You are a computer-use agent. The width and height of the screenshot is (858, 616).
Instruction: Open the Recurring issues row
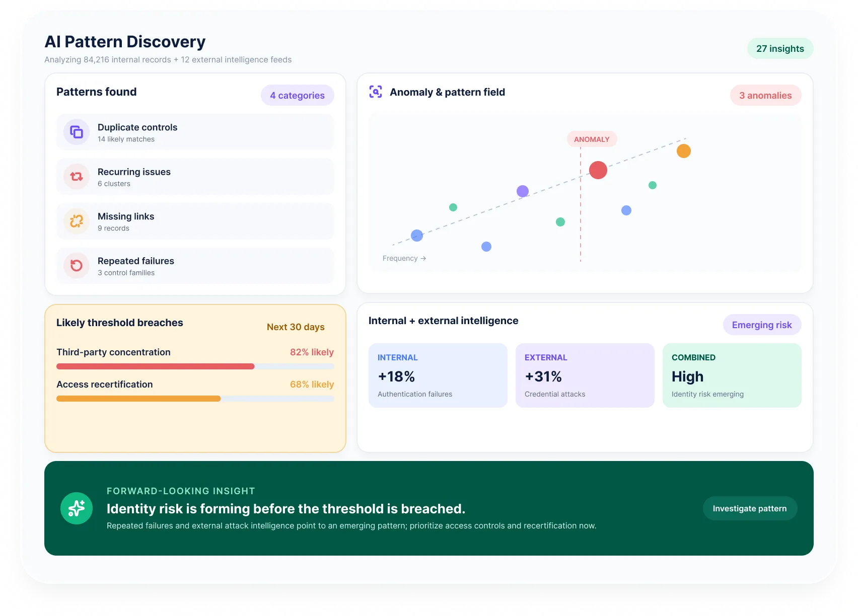(195, 177)
